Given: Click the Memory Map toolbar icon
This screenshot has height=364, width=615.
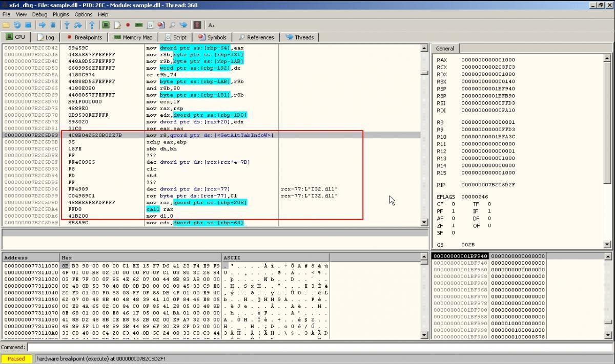Looking at the screenshot, I should [x=139, y=25].
